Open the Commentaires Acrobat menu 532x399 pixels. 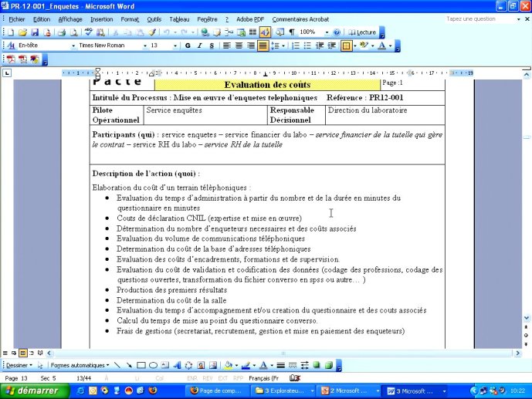click(300, 19)
